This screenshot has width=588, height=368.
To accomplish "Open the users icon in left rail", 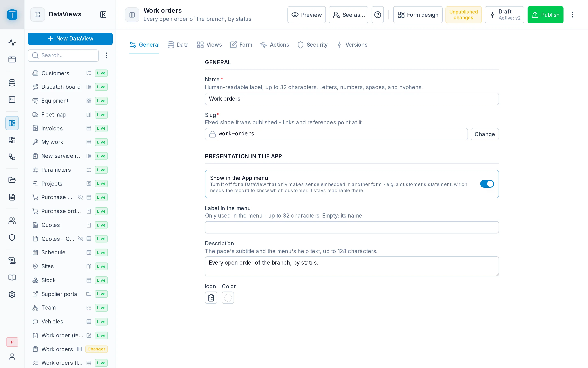I will (x=12, y=221).
